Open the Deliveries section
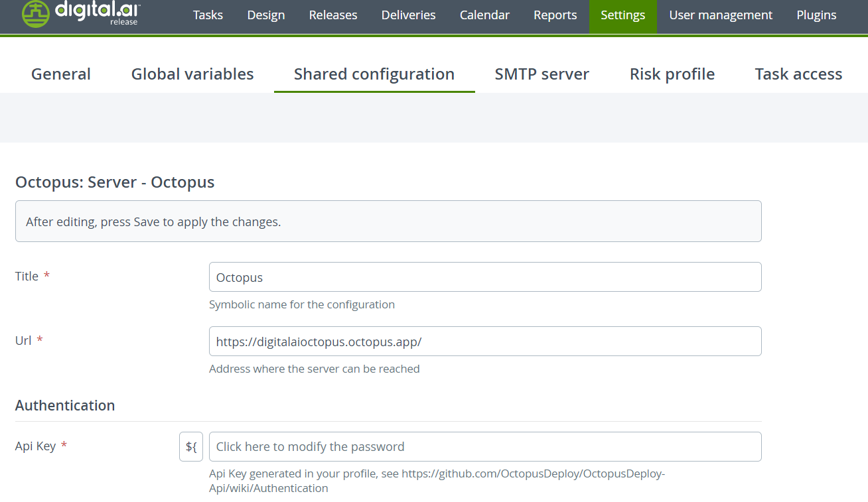The height and width of the screenshot is (502, 868). click(409, 15)
